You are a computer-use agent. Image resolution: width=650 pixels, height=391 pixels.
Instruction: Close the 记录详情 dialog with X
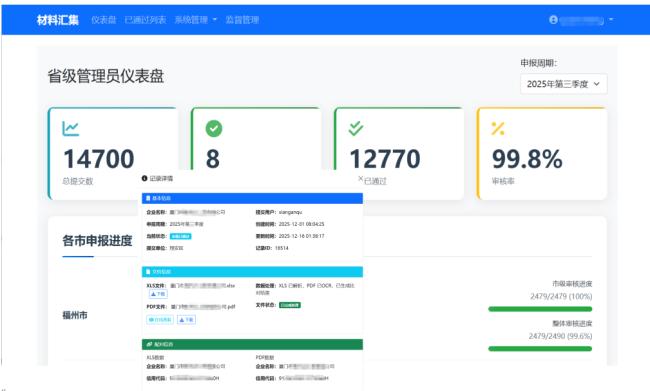click(361, 178)
